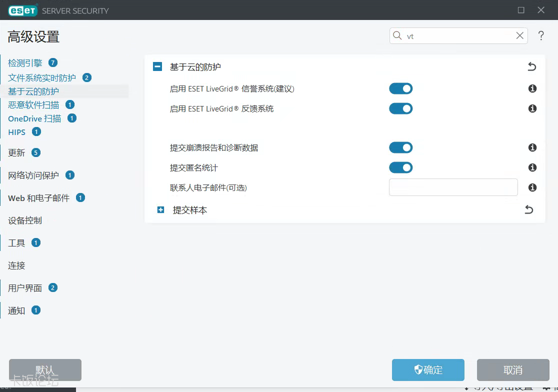Open help with the question mark
Viewport: 558px width, 392px height.
click(541, 35)
